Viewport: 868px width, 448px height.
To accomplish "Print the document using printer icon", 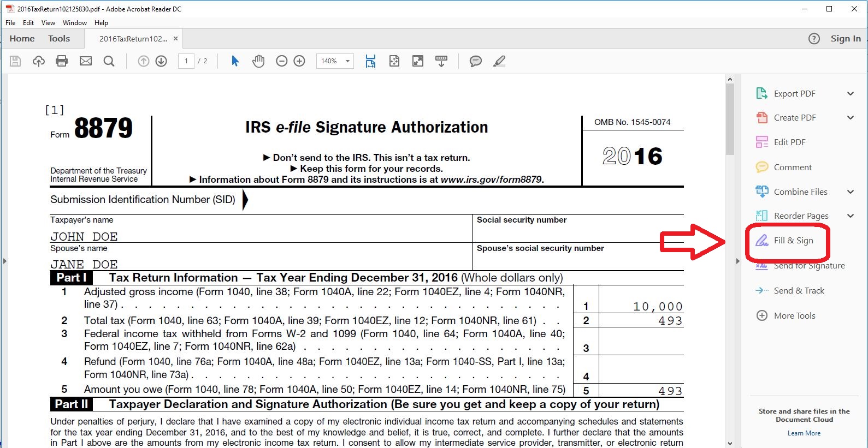I will click(x=62, y=61).
